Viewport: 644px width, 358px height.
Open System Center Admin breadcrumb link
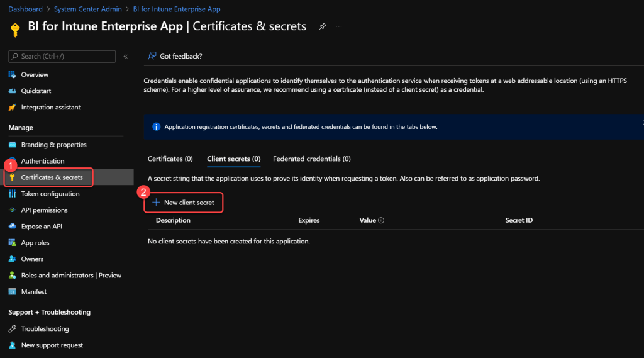(x=87, y=9)
